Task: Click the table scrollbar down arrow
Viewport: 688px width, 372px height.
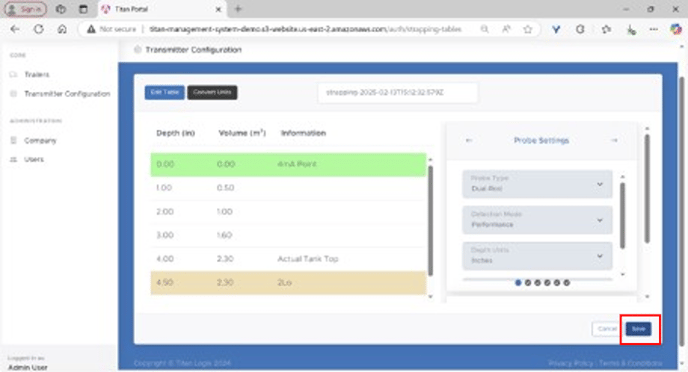Action: [430, 297]
